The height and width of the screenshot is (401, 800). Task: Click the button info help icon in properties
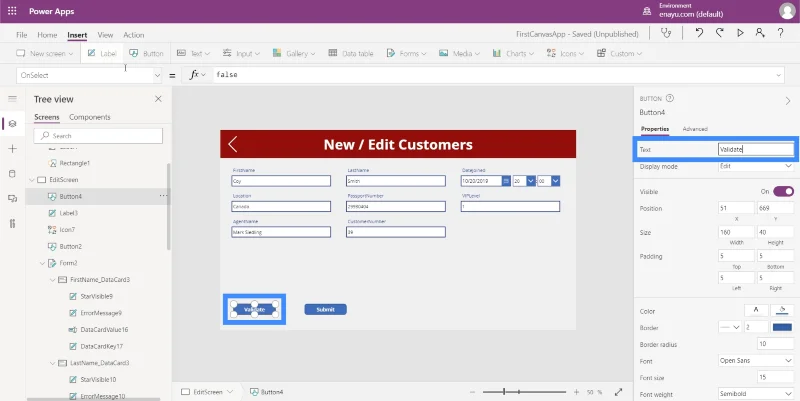[x=670, y=98]
